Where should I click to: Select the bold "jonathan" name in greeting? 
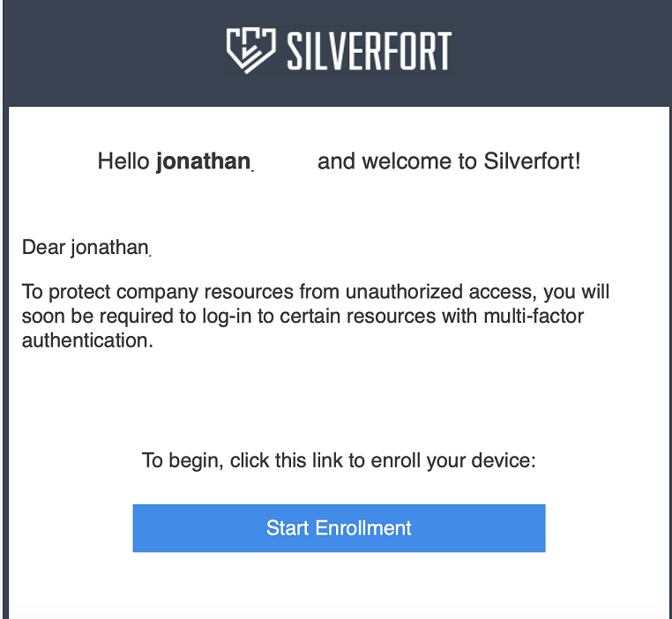coord(204,161)
